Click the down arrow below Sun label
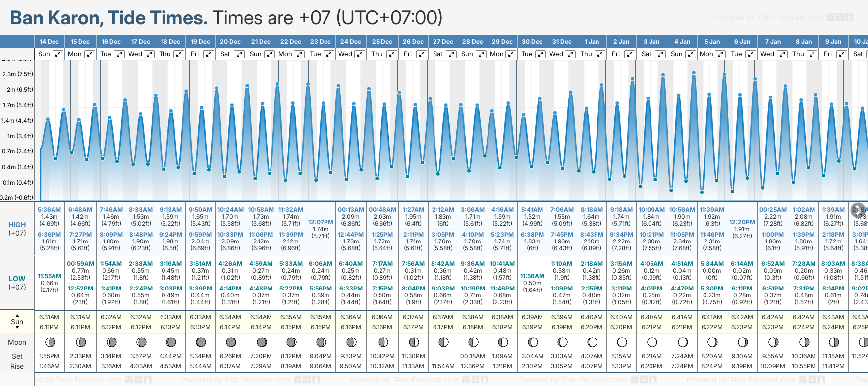 (x=17, y=328)
